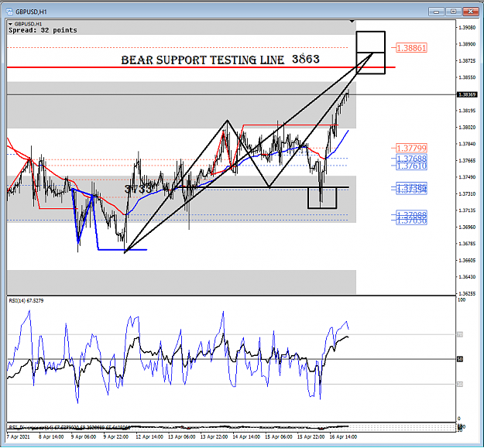The width and height of the screenshot is (484, 448).
Task: Click the 1.37665 price axis value
Action: [467, 161]
